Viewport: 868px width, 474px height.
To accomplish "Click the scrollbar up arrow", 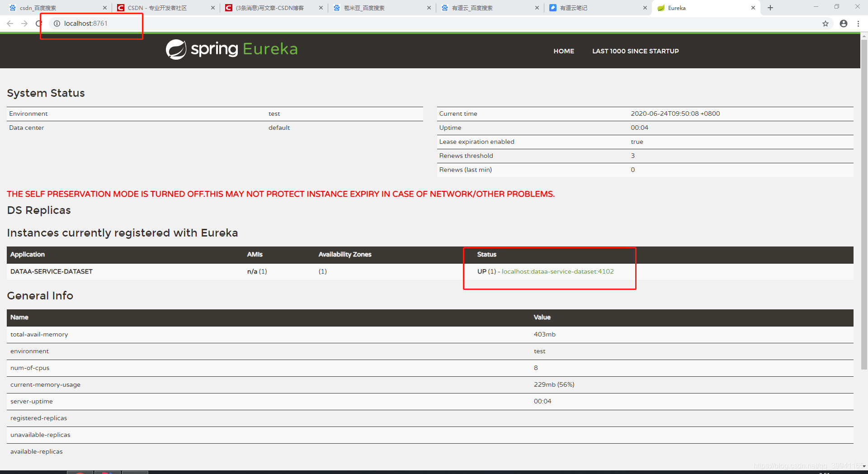I will (864, 35).
